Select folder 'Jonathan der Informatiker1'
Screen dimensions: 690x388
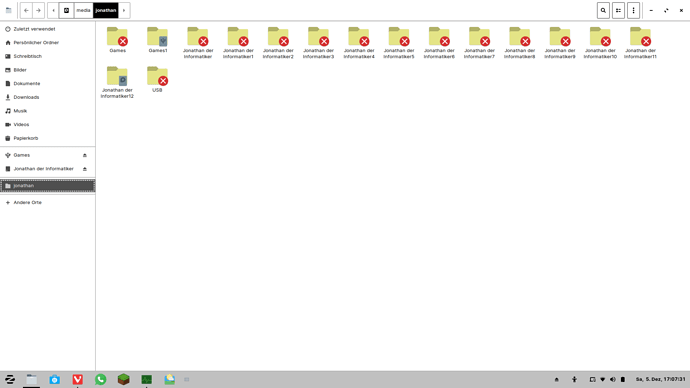pyautogui.click(x=238, y=43)
